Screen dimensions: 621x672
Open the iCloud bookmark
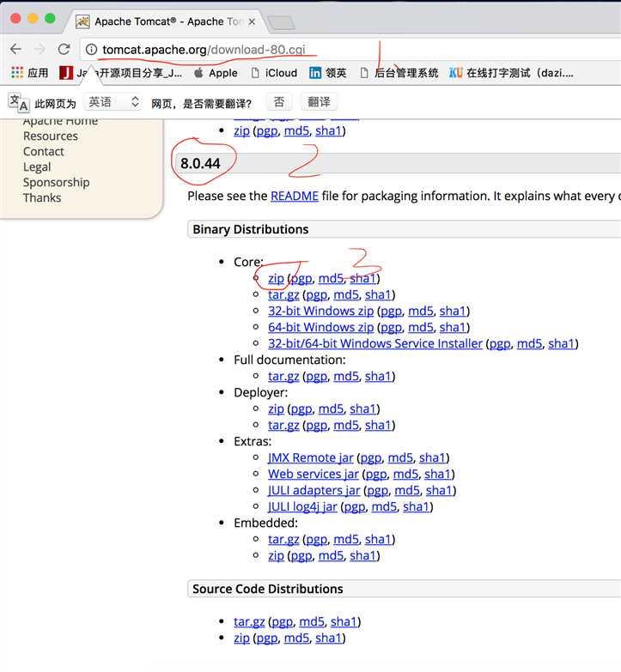[x=274, y=73]
